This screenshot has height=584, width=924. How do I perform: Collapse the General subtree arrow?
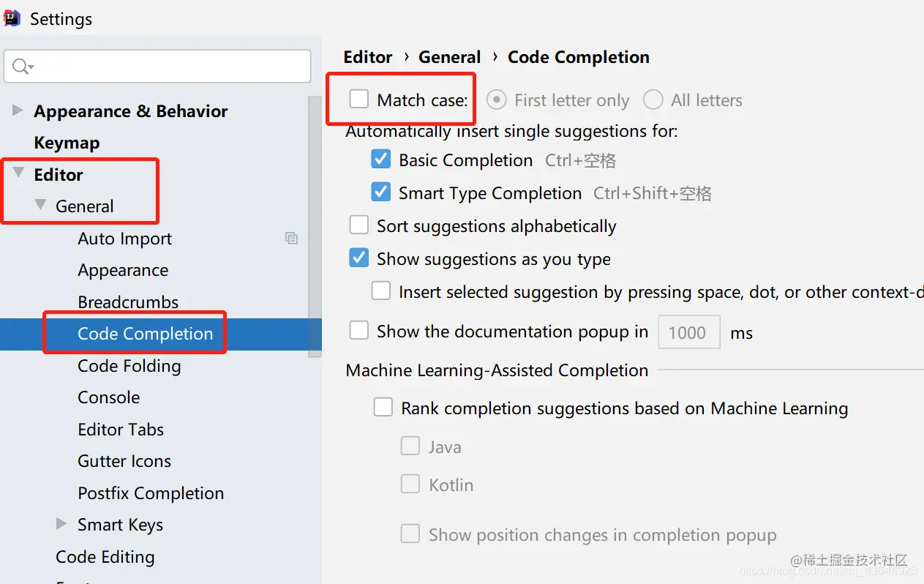point(41,206)
